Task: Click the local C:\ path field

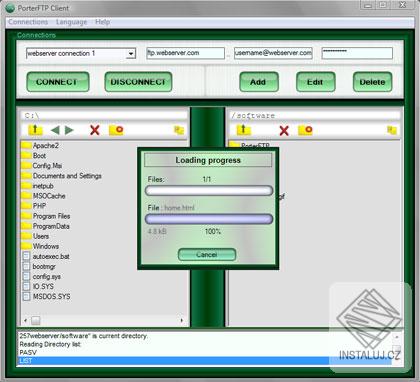Action: (104, 116)
